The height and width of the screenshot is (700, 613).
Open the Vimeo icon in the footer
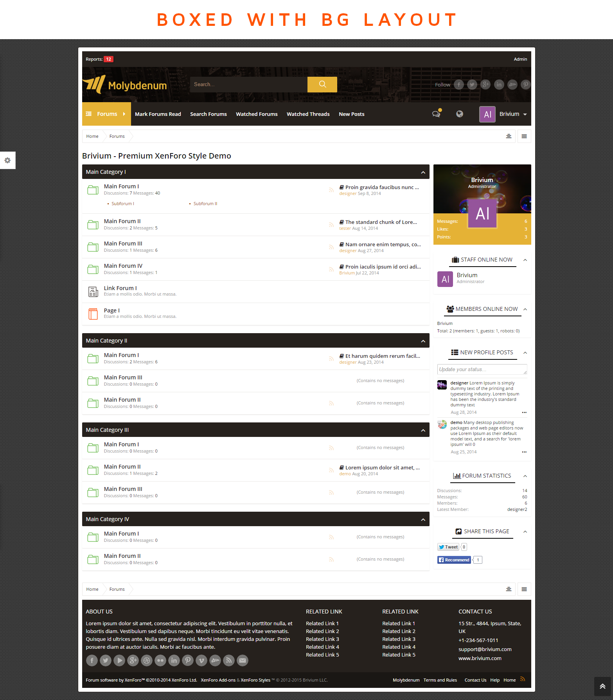coord(201,660)
